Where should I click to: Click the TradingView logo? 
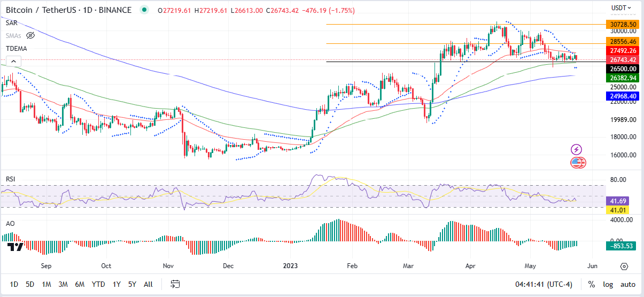tap(15, 247)
